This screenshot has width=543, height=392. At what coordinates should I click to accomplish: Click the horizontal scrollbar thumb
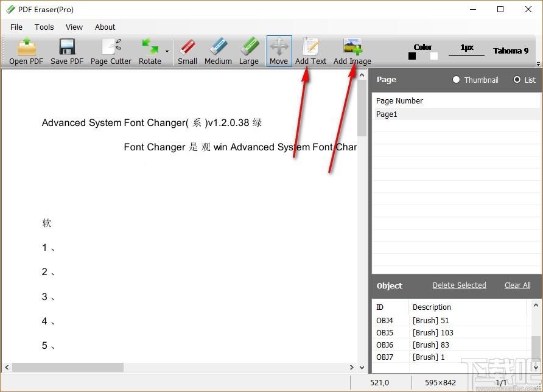(x=68, y=368)
